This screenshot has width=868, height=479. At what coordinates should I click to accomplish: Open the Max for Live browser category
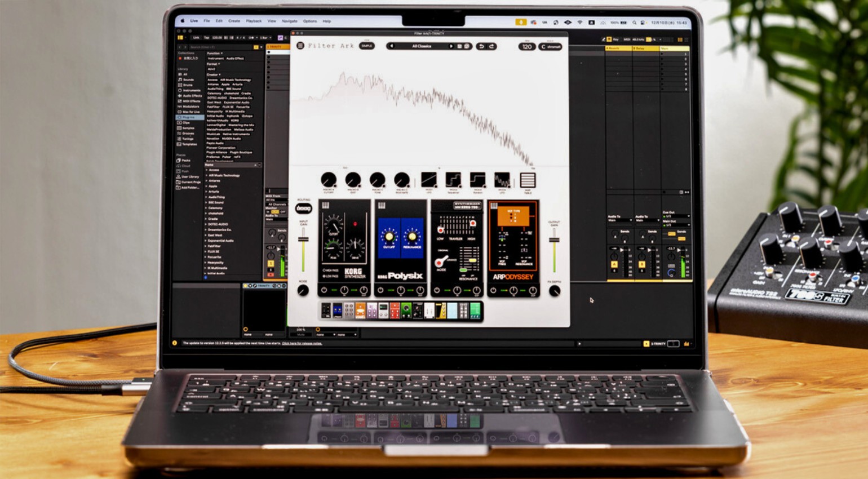tap(189, 112)
